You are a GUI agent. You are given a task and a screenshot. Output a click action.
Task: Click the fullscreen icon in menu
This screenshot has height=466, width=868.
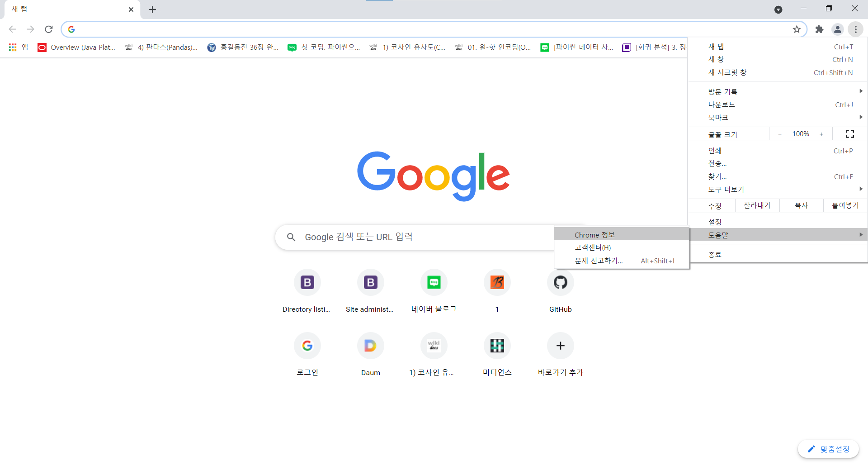pyautogui.click(x=850, y=134)
